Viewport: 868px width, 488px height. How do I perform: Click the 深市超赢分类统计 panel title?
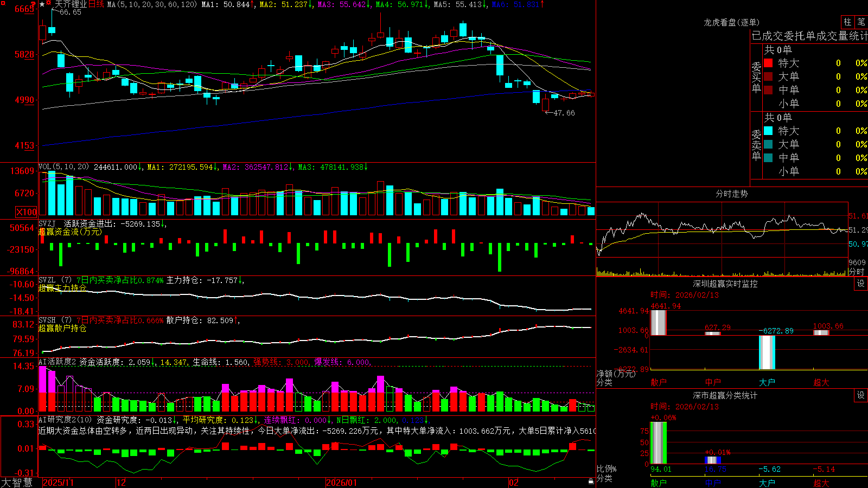[x=725, y=396]
